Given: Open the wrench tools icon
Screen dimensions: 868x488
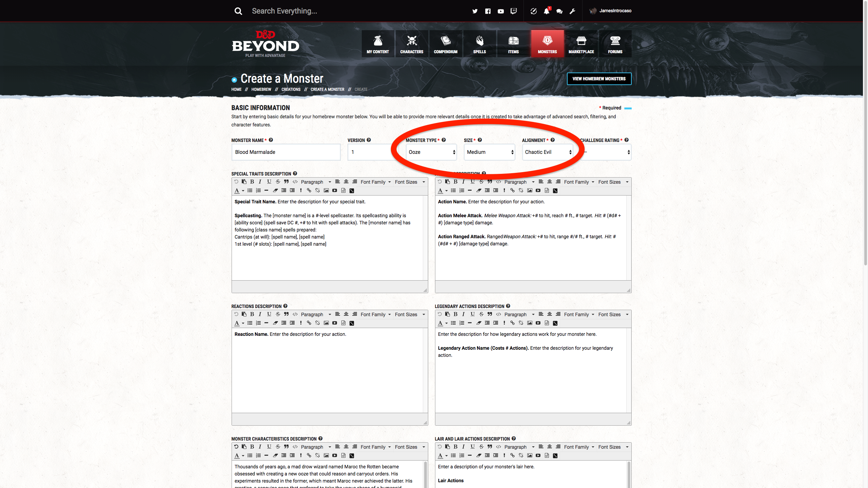Looking at the screenshot, I should (x=572, y=11).
